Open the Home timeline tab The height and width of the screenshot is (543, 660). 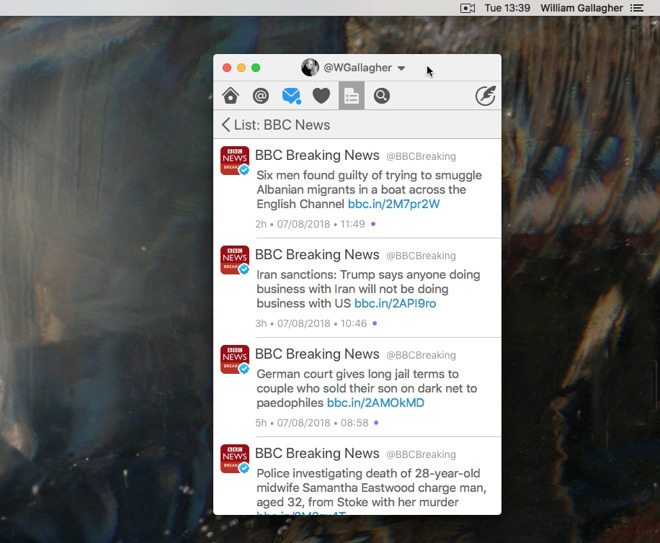click(231, 96)
